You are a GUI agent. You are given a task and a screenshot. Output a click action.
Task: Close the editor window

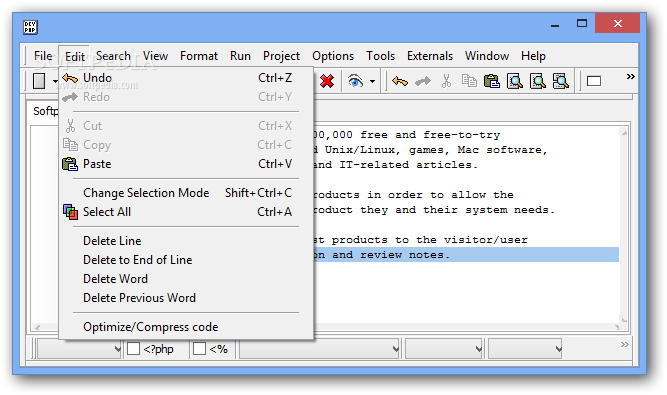[x=618, y=23]
